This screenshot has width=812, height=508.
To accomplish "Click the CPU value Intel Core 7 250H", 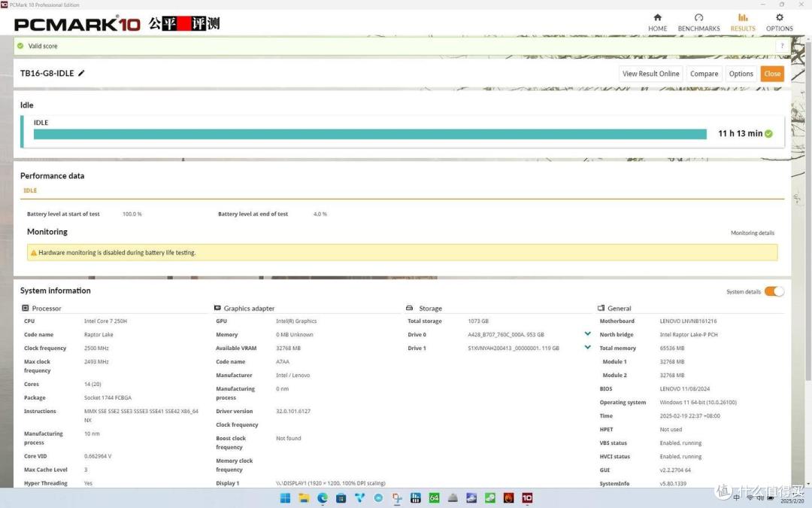I will [x=106, y=321].
